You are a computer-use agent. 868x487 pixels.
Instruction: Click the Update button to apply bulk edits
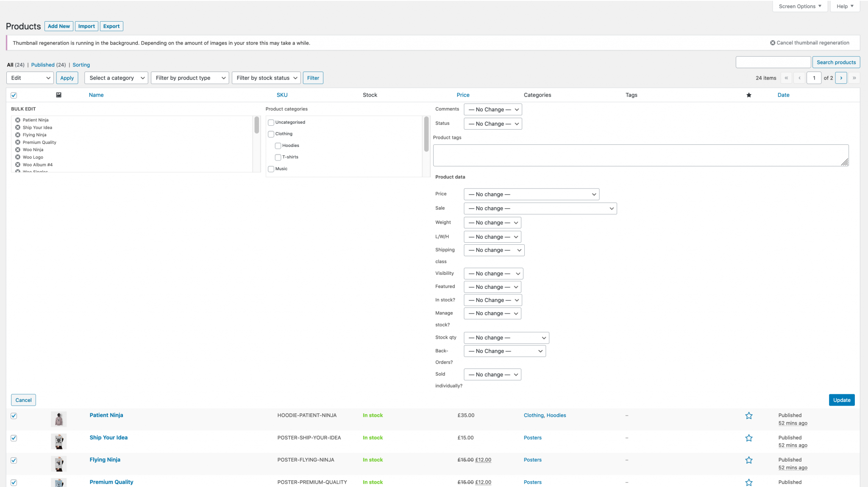tap(842, 400)
